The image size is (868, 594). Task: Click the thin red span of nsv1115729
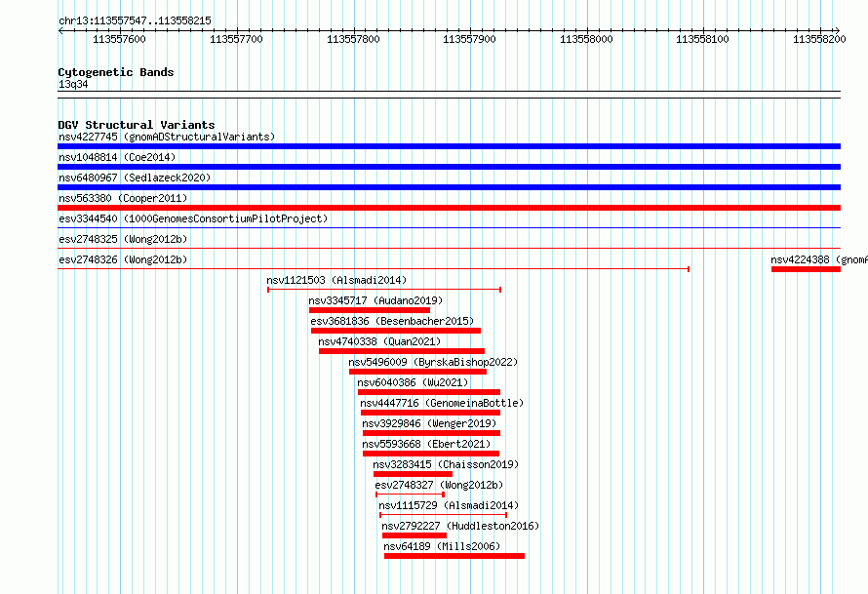pos(444,515)
